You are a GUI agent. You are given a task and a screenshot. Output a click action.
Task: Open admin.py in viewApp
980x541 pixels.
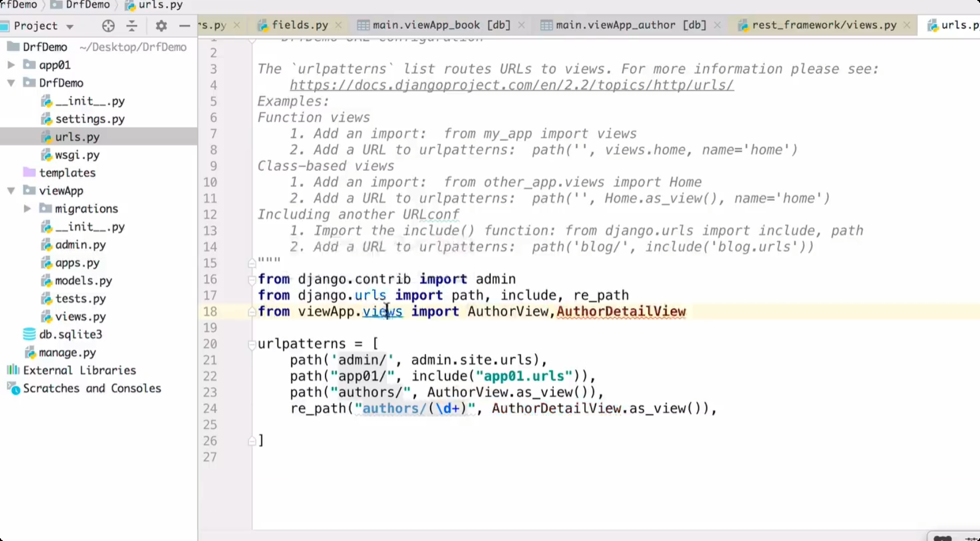pos(80,245)
